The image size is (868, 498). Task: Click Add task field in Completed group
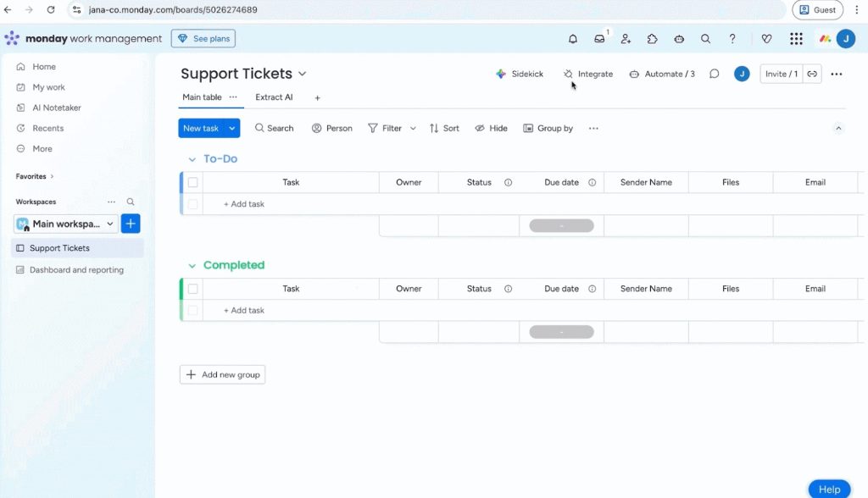click(244, 311)
